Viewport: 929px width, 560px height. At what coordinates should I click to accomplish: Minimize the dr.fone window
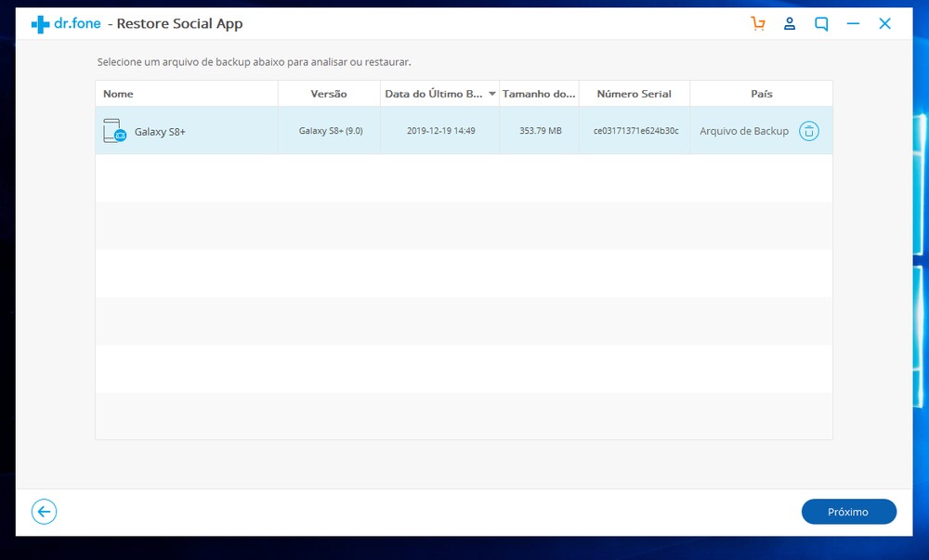[x=853, y=24]
